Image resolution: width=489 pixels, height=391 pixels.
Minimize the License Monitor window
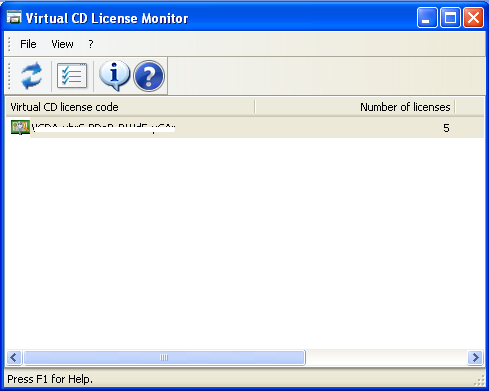(427, 18)
